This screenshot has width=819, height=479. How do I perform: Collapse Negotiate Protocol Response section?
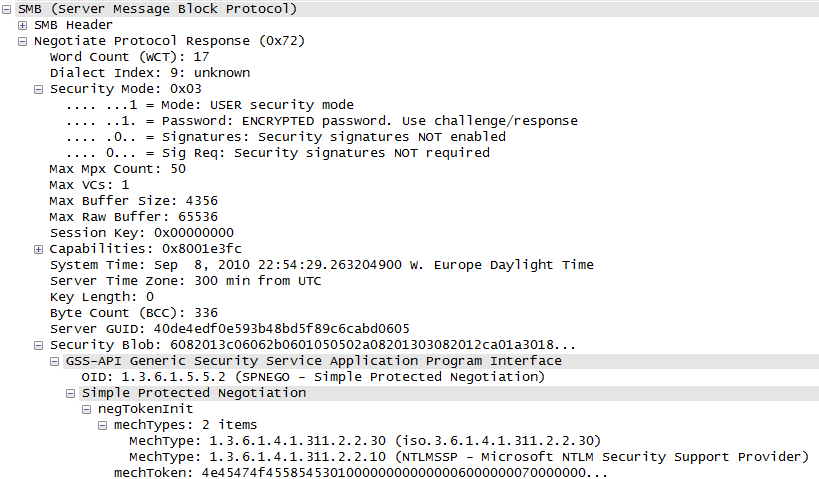coord(22,42)
